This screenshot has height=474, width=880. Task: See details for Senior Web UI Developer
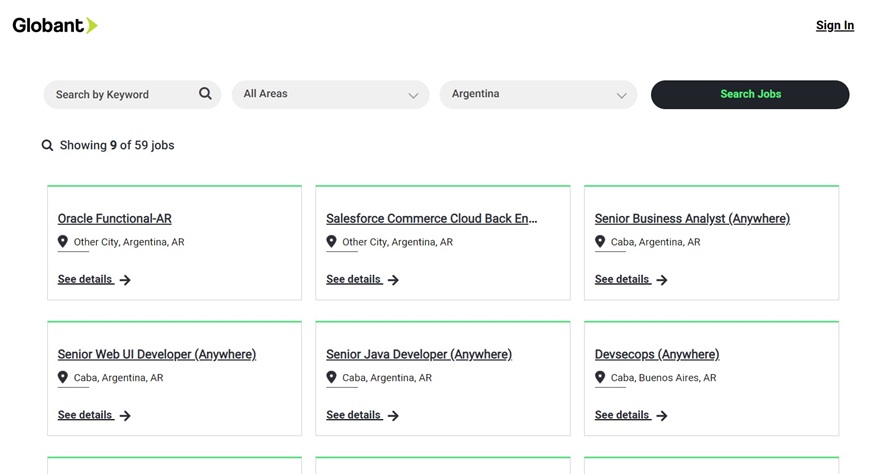coord(85,415)
